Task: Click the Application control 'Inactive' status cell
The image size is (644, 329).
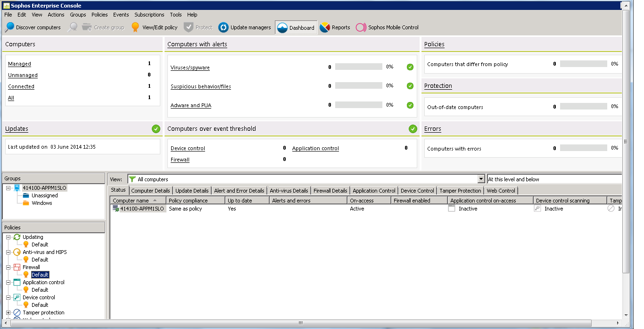Action: point(468,209)
